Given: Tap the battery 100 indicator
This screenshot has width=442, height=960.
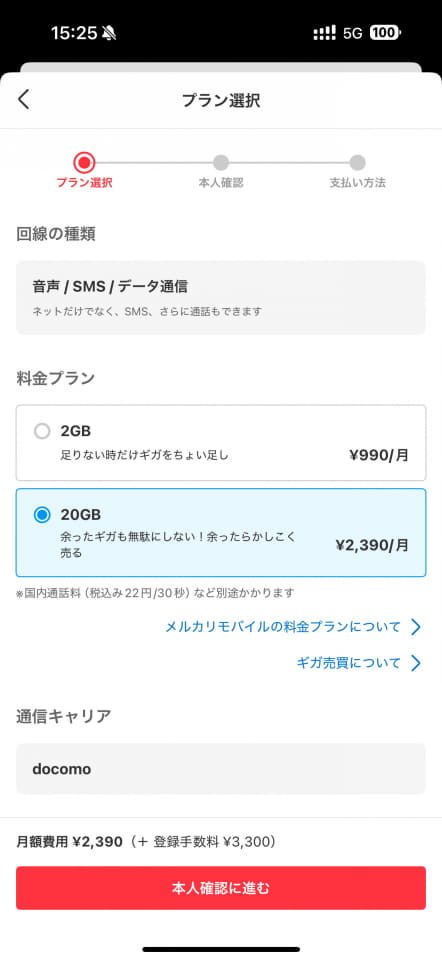Looking at the screenshot, I should click(385, 33).
